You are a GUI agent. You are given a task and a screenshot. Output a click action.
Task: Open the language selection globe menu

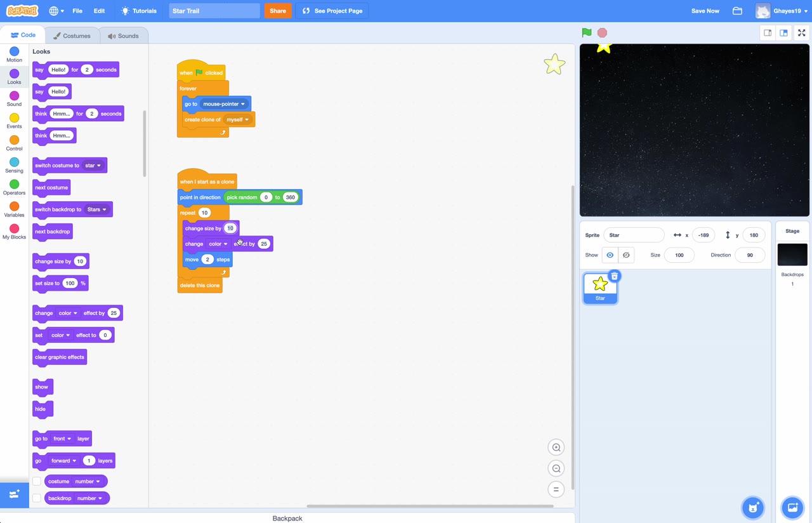click(x=55, y=10)
